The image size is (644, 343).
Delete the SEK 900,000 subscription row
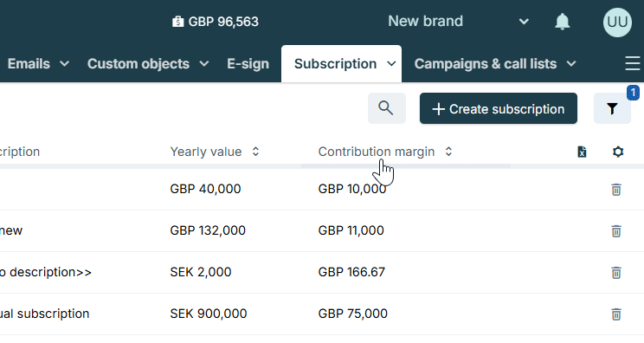[x=616, y=314]
